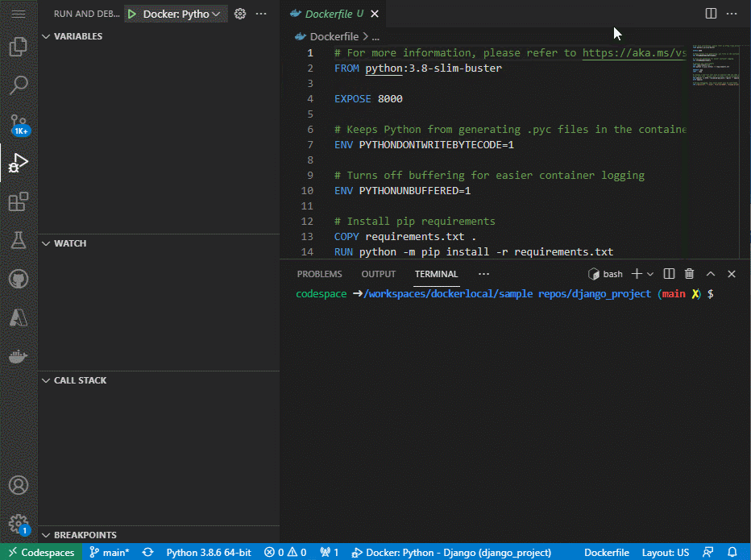Click Layout: US in status bar
Image resolution: width=751 pixels, height=560 pixels.
coord(666,552)
